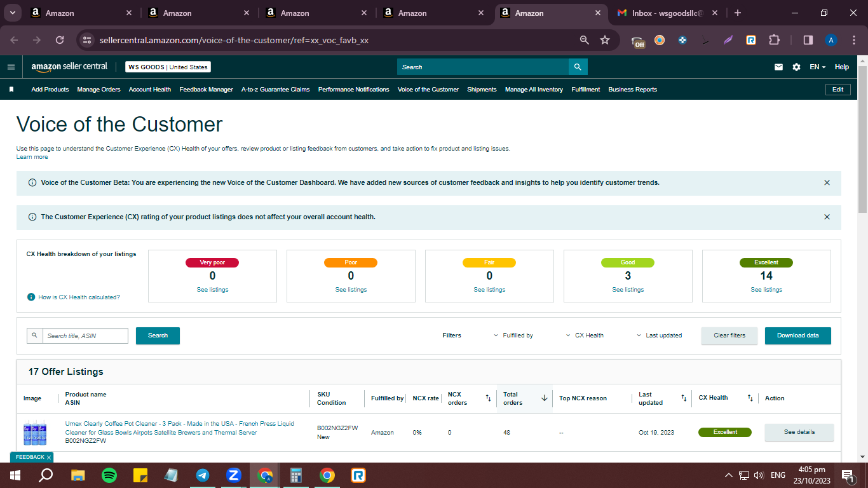Open Calculator from the taskbar
Image resolution: width=868 pixels, height=488 pixels.
point(296,475)
